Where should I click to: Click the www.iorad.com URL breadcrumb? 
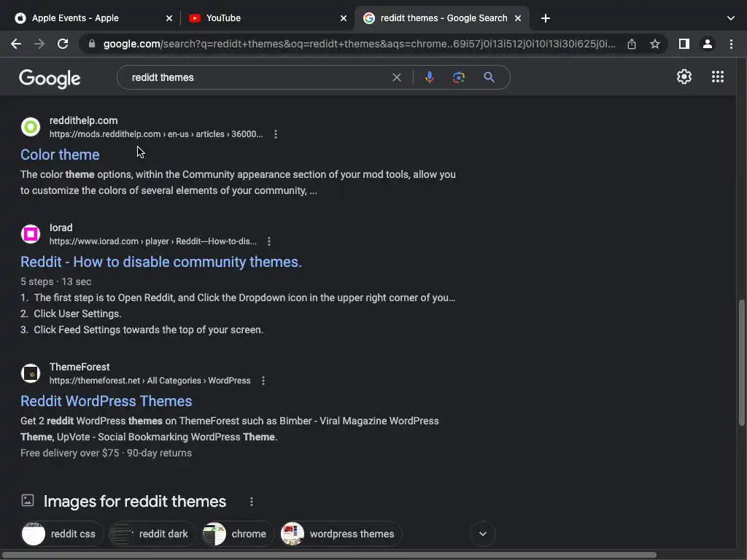pyautogui.click(x=153, y=241)
